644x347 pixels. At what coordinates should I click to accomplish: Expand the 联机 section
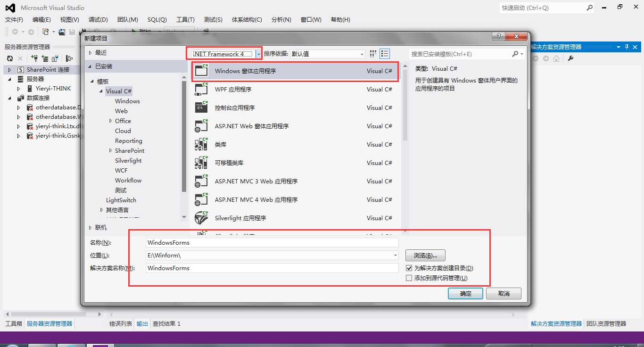91,228
